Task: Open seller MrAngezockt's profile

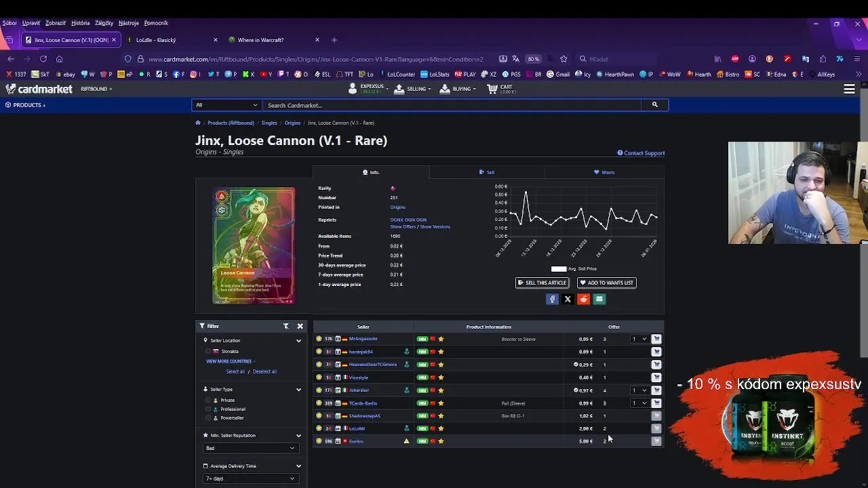Action: [363, 339]
